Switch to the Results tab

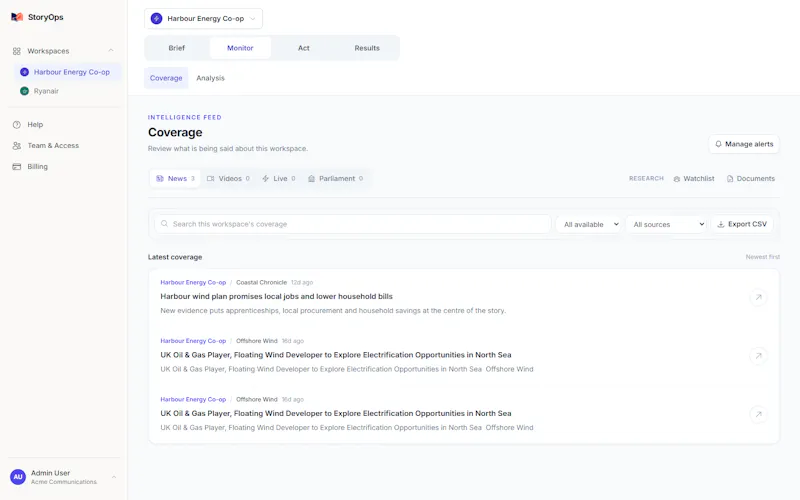point(367,48)
